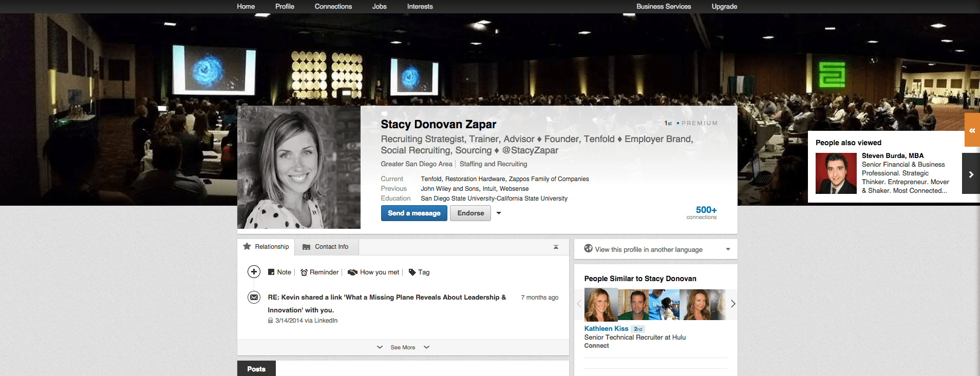The width and height of the screenshot is (980, 376).
Task: Click the globe icon for profile language
Action: 589,249
